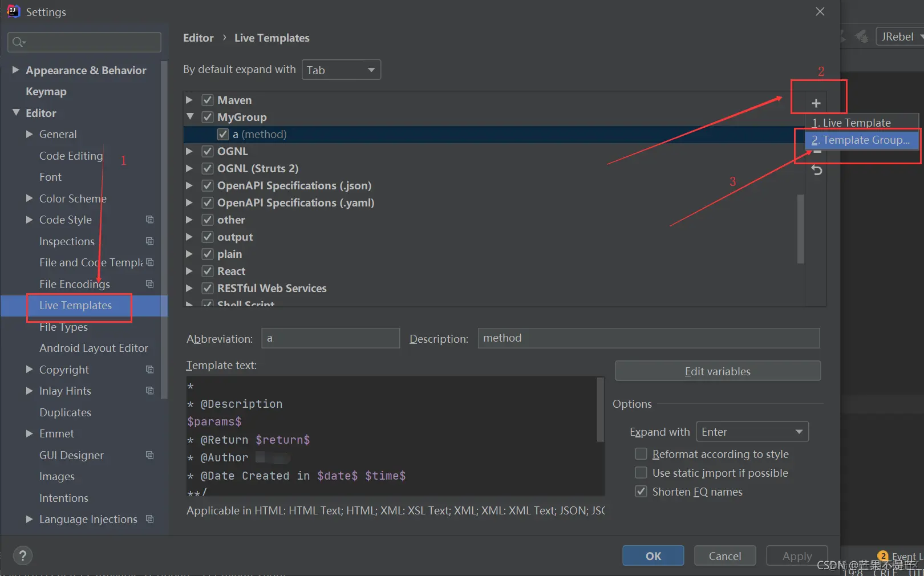
Task: Select the OGNL template group row
Action: pos(493,151)
